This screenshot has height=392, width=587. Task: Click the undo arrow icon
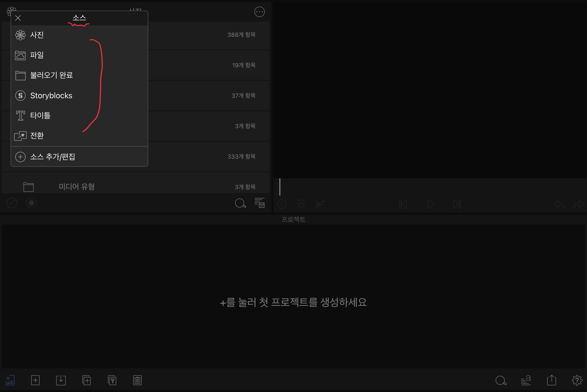click(x=559, y=204)
